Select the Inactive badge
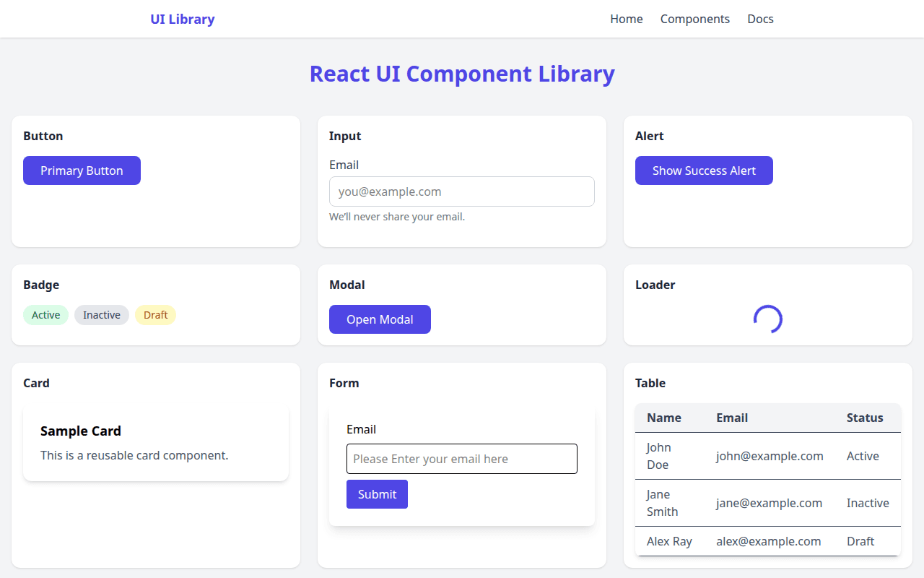This screenshot has width=924, height=578. pos(102,315)
